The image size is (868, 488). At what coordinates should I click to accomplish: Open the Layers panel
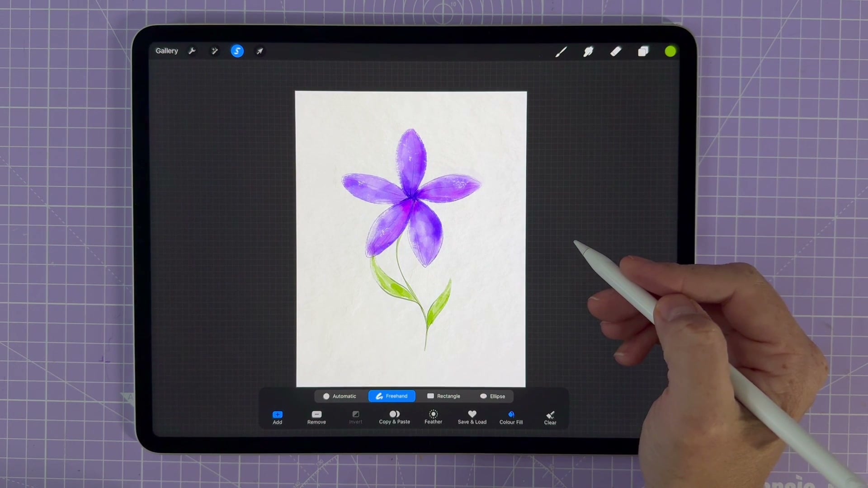[643, 52]
